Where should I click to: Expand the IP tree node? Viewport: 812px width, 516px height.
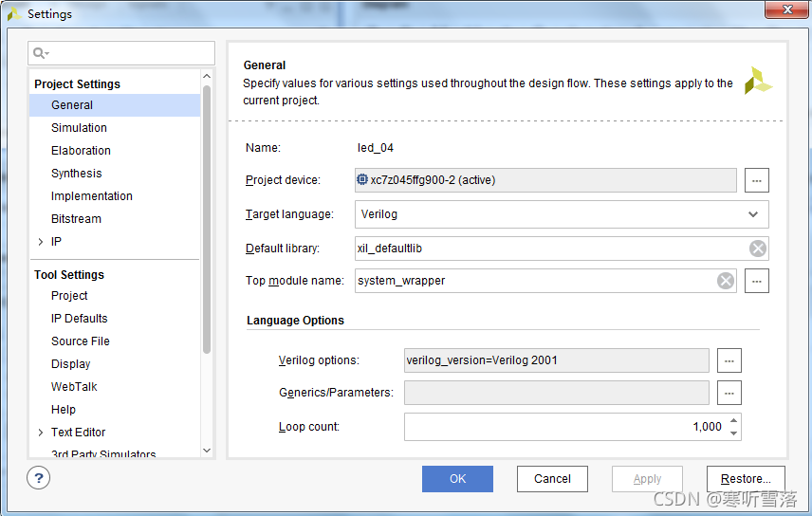(x=41, y=242)
